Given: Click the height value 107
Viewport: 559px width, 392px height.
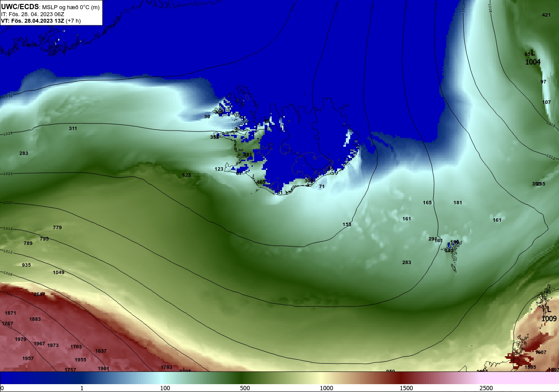Looking at the screenshot, I should (x=546, y=102).
